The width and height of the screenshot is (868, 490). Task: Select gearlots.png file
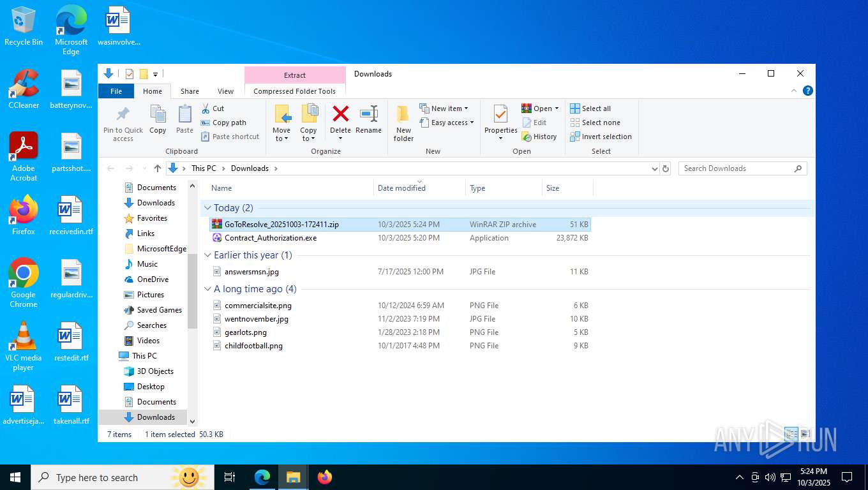coord(400,332)
